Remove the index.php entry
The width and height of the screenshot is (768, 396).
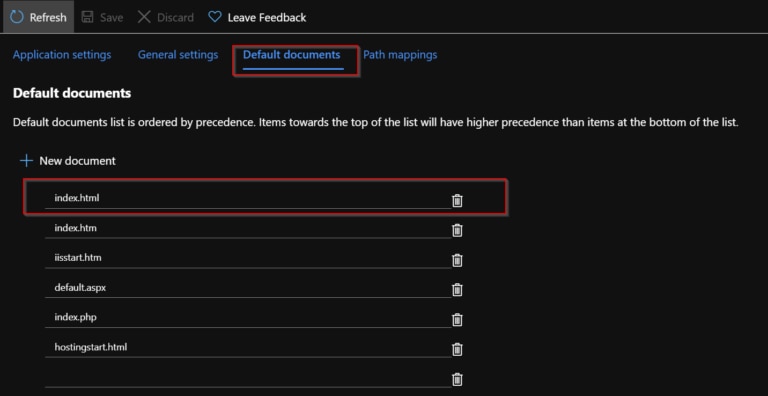tap(457, 320)
